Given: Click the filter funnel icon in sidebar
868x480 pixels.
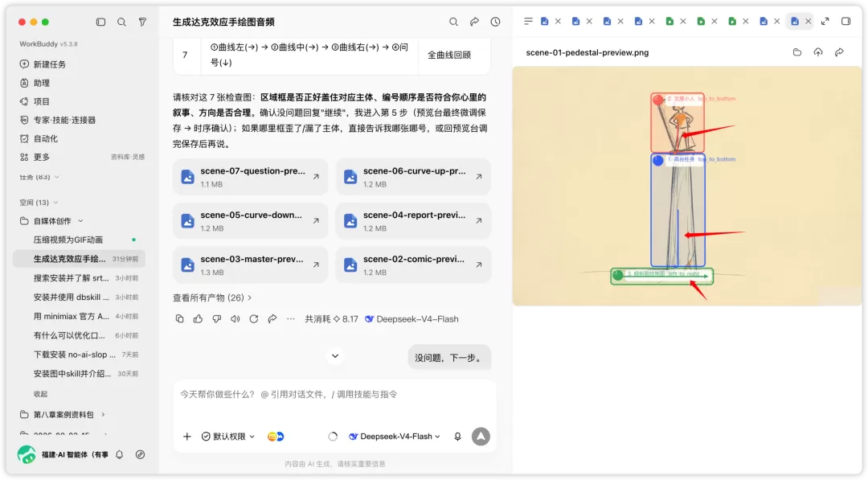Looking at the screenshot, I should 142,23.
